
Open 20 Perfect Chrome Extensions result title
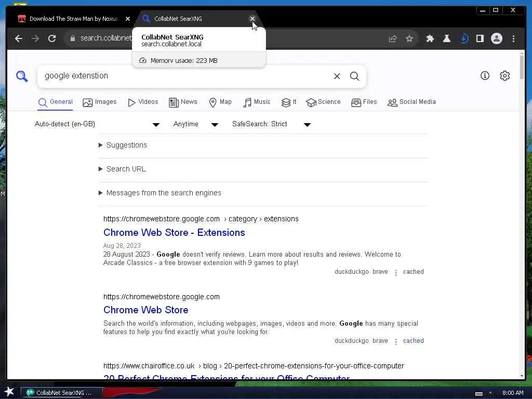click(227, 377)
